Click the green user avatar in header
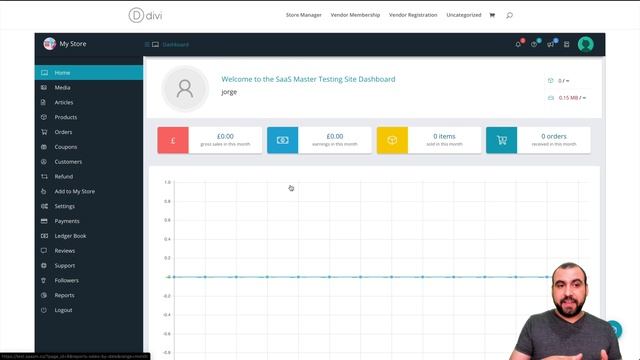This screenshot has height=360, width=640. click(586, 44)
